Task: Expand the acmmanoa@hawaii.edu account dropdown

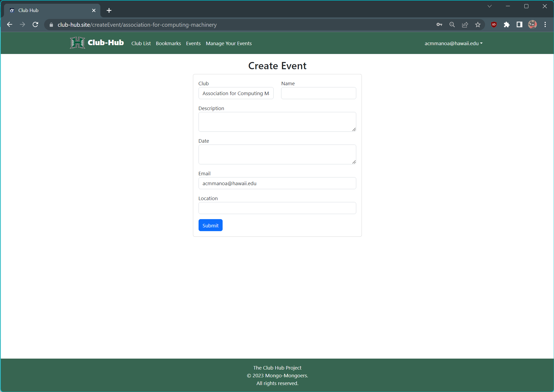Action: (454, 43)
